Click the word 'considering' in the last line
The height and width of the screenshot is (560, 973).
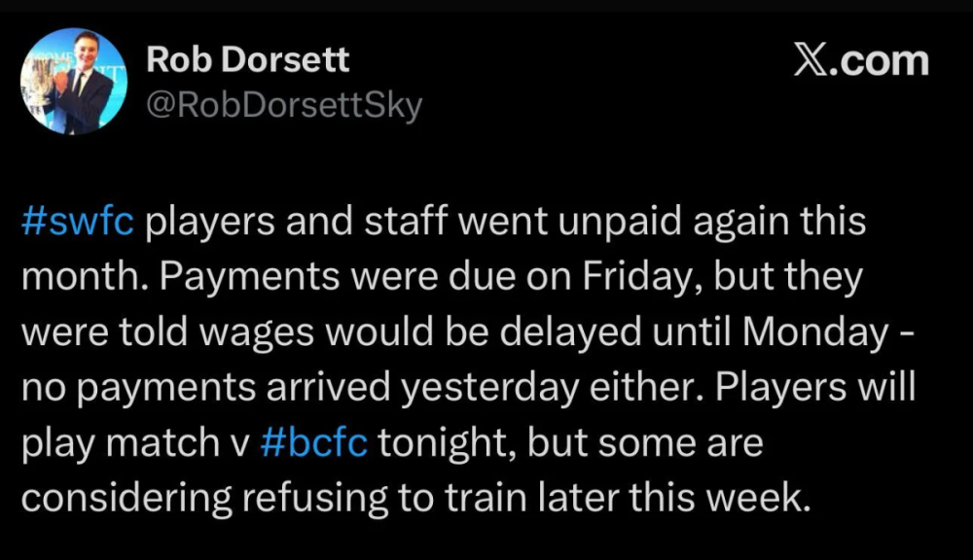tap(126, 498)
